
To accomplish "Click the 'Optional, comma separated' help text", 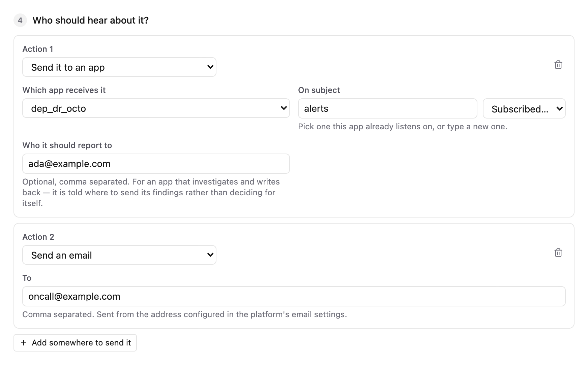I will (151, 193).
